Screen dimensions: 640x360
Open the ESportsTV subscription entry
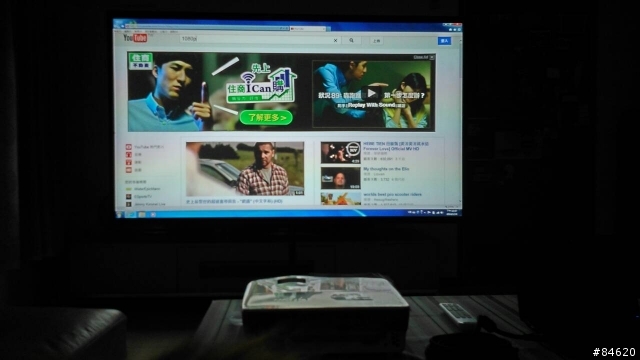tap(138, 197)
